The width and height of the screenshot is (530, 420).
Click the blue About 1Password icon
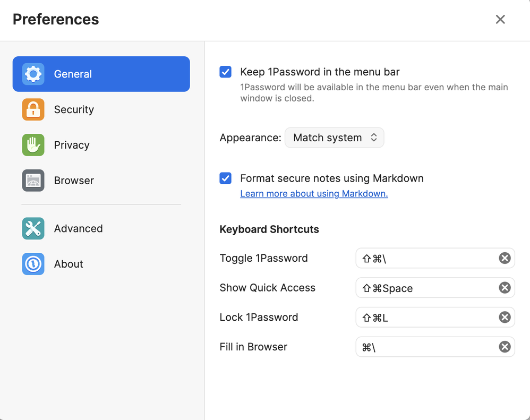click(33, 264)
